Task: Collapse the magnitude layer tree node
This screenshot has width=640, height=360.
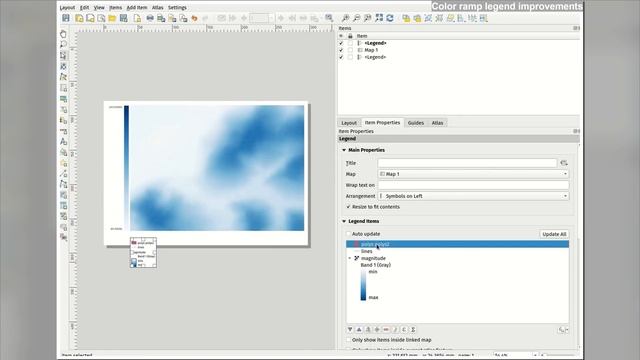Action: (x=350, y=258)
